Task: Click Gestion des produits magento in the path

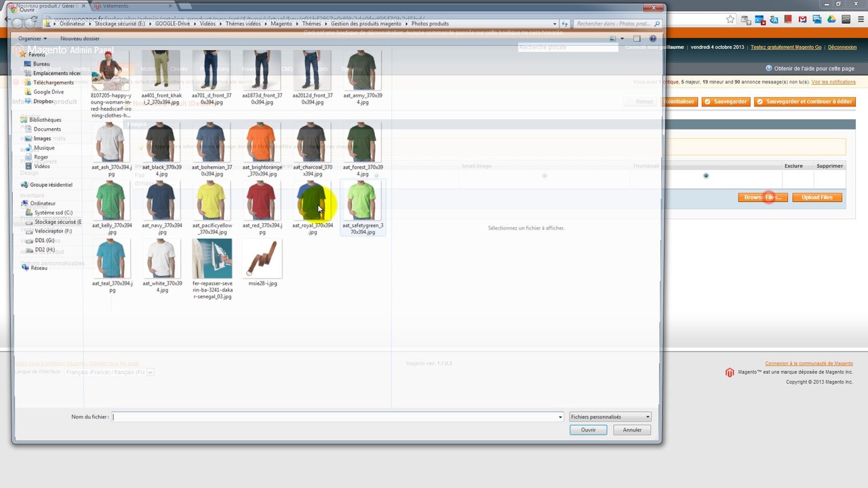Action: tap(366, 24)
